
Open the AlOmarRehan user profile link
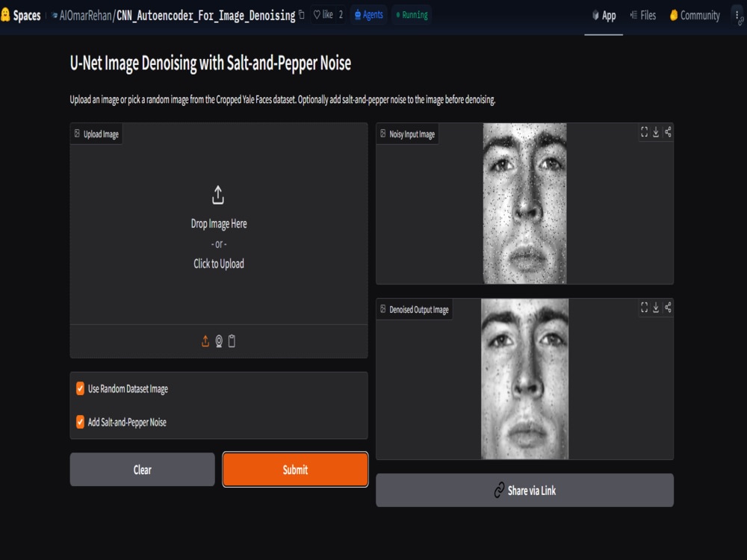85,16
